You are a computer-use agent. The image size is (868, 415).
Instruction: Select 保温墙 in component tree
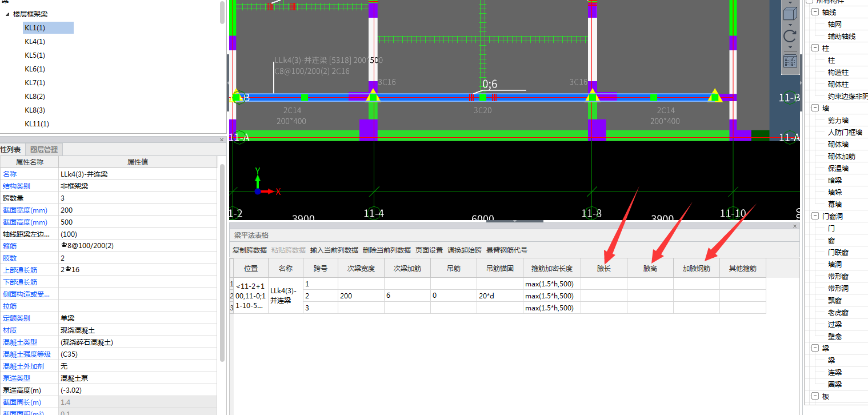pyautogui.click(x=838, y=168)
